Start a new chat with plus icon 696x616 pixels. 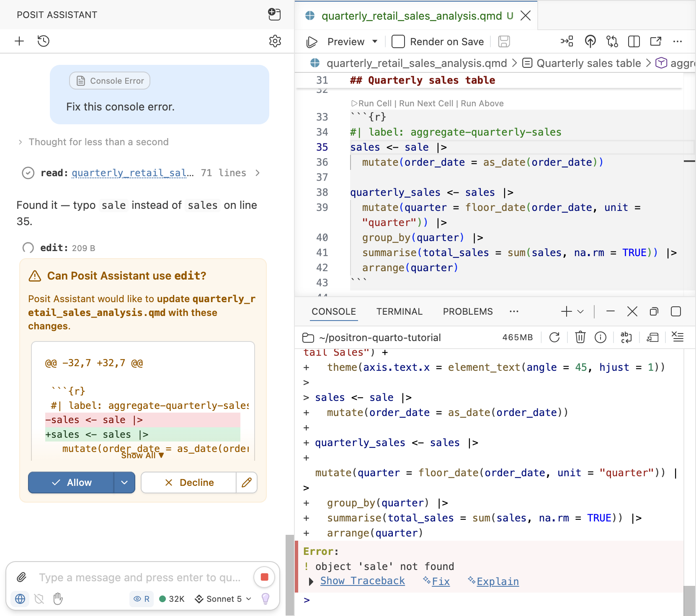[x=19, y=41]
